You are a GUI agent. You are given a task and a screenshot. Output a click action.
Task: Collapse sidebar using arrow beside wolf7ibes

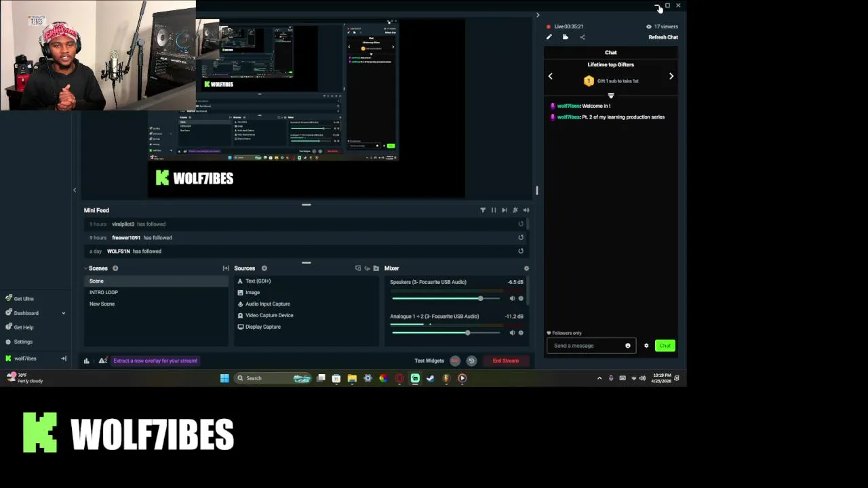(x=64, y=359)
